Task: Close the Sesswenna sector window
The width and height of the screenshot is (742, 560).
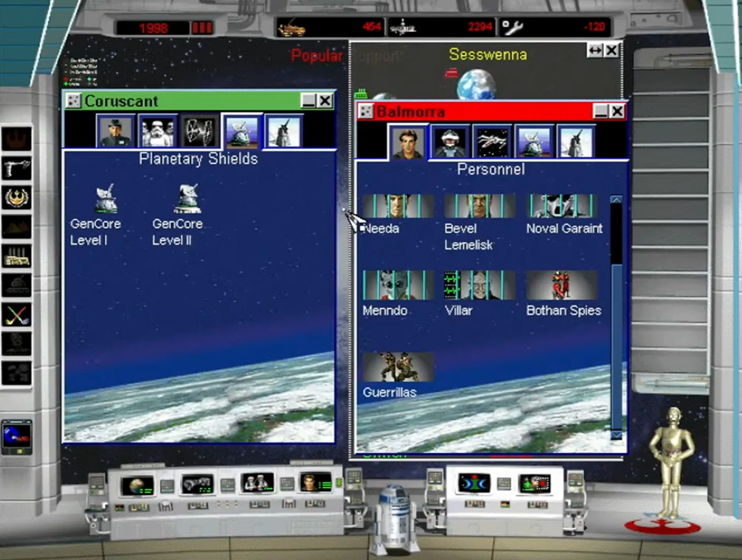Action: pyautogui.click(x=612, y=50)
